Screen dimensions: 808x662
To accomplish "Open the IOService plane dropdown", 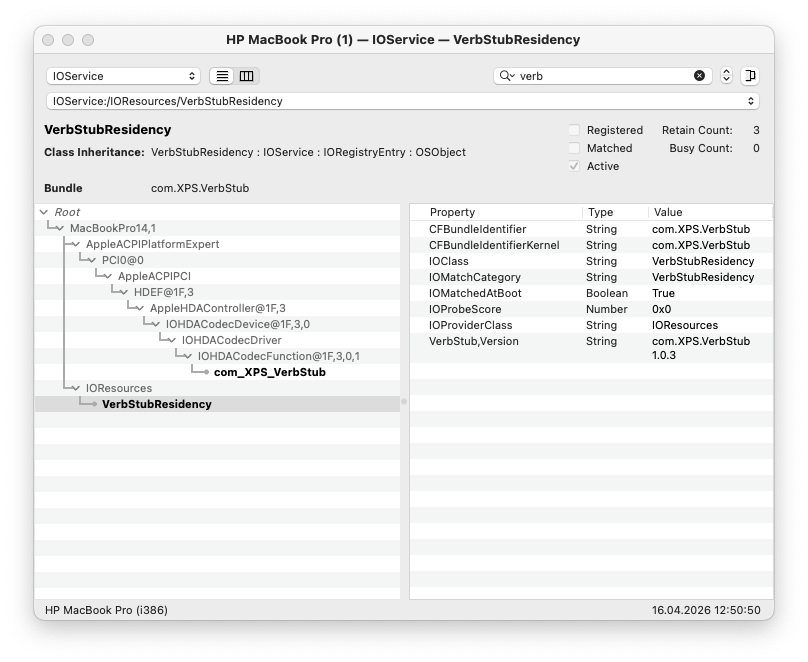I will pyautogui.click(x=123, y=76).
